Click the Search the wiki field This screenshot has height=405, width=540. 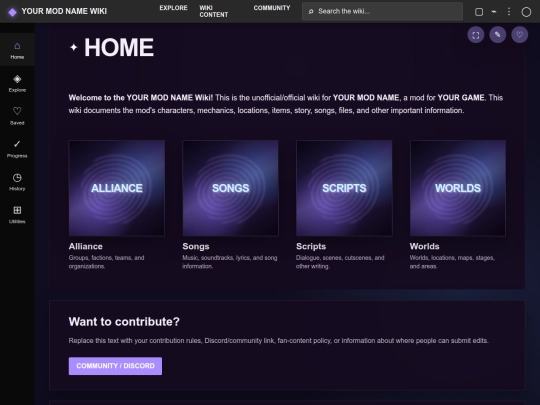pos(382,11)
